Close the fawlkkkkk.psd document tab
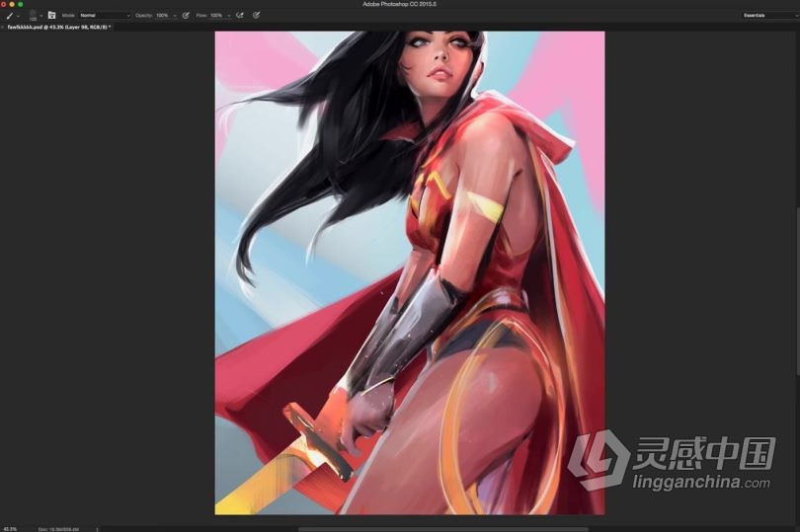800x532 pixels. 2,27
